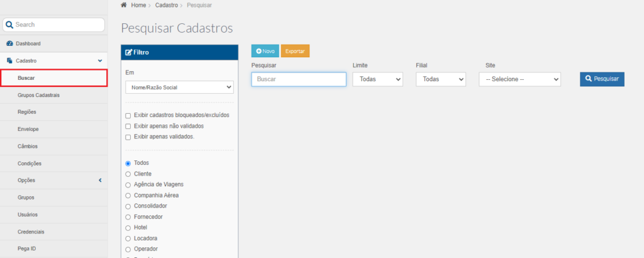This screenshot has width=644, height=258.
Task: Toggle Exibir cadastros bloqueados/excluídos checkbox
Action: [x=128, y=116]
